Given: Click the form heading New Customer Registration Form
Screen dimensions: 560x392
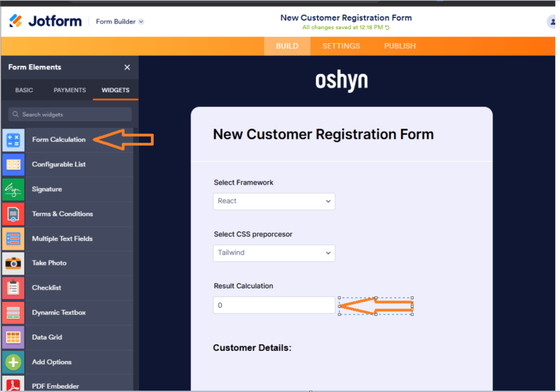Looking at the screenshot, I should point(323,134).
